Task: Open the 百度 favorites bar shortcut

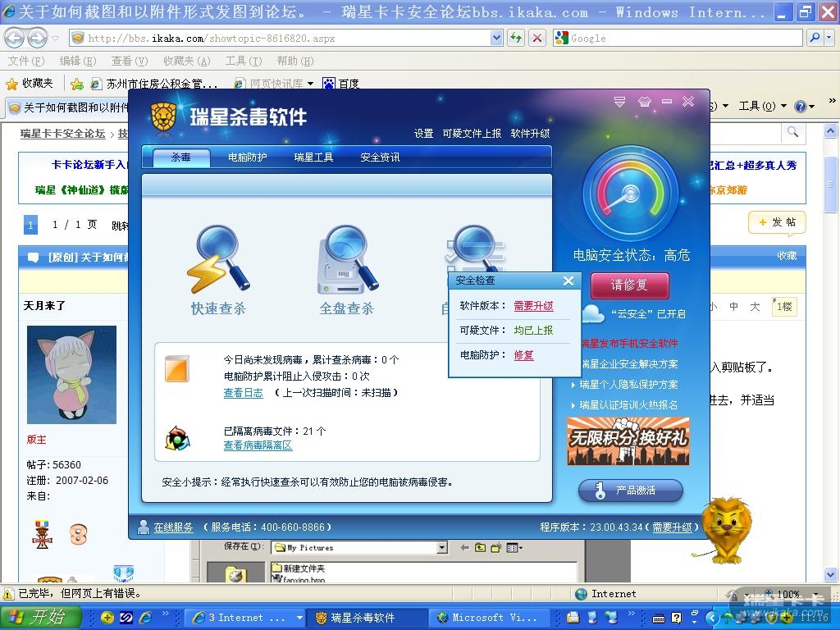Action: click(x=340, y=84)
